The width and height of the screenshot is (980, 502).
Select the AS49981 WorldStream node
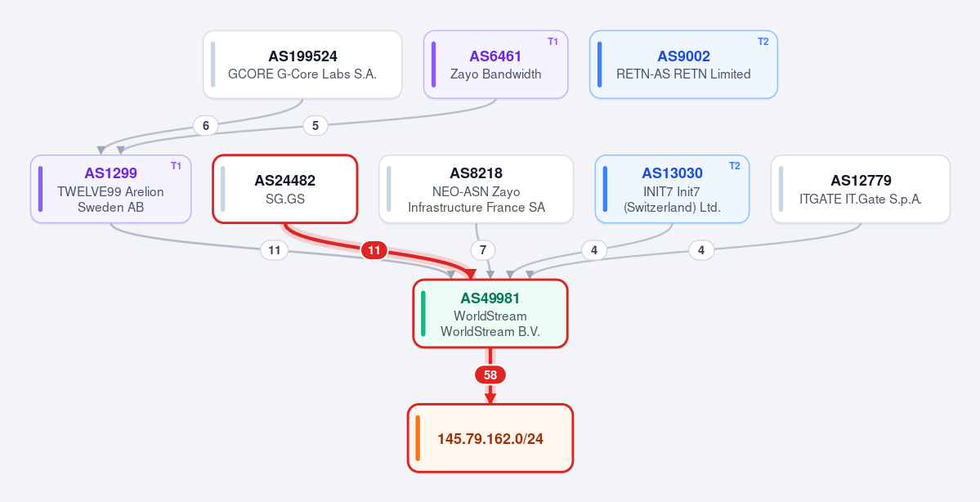point(490,313)
